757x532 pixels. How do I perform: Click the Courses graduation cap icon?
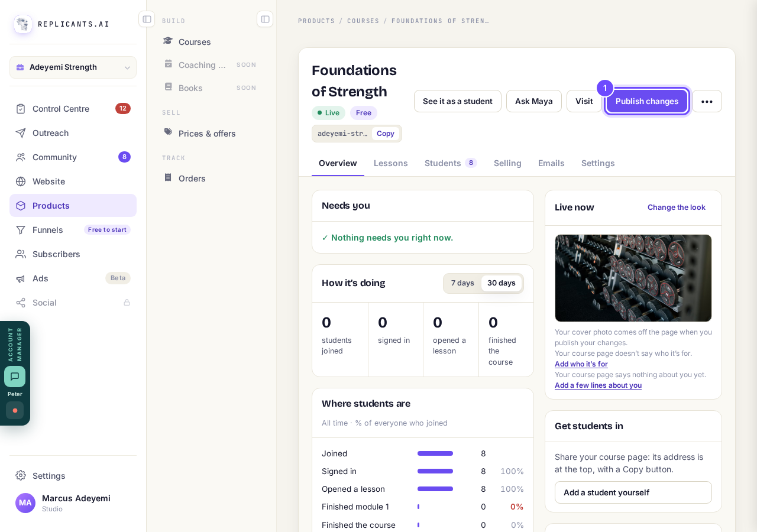point(168,41)
